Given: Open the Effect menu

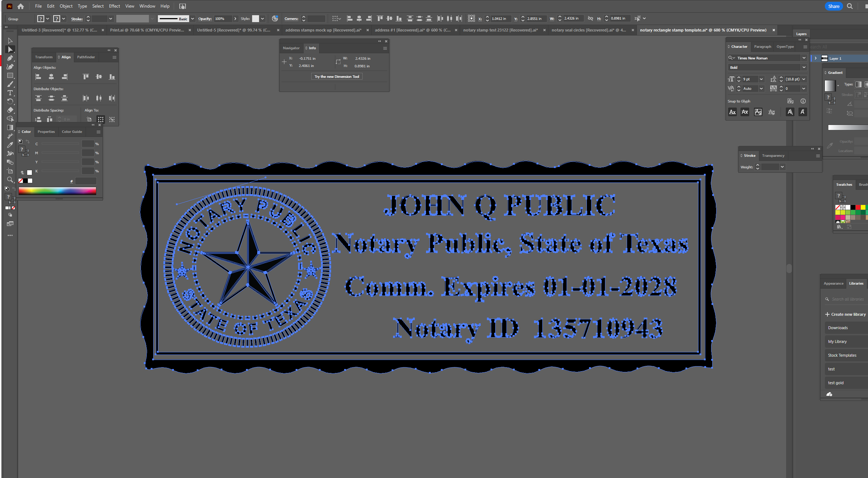Looking at the screenshot, I should coord(114,6).
